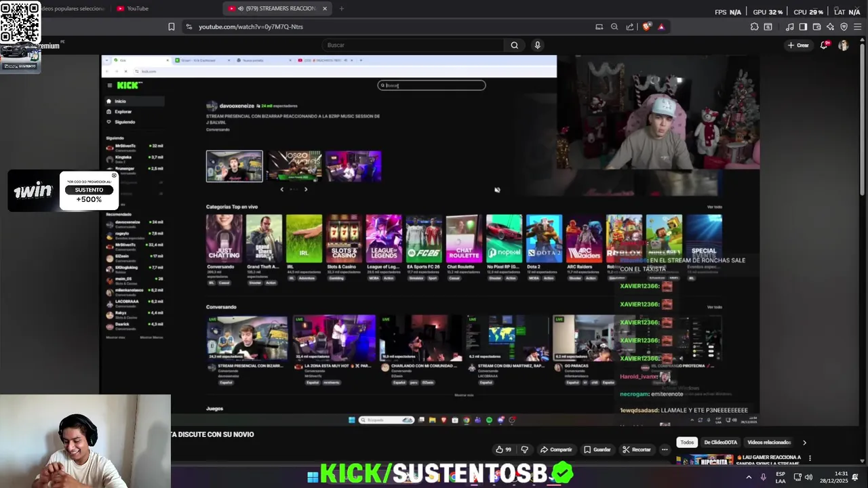Start voice search with the microphone icon
The height and width of the screenshot is (488, 868).
pos(537,45)
